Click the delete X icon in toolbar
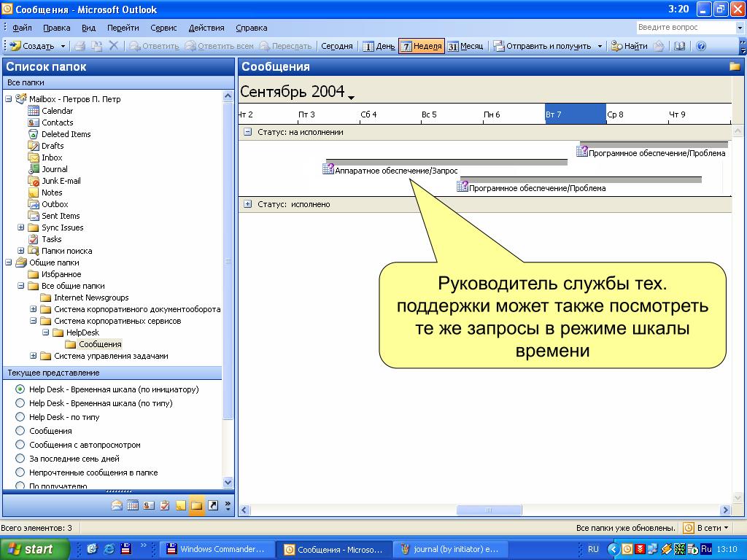747x560 pixels. [x=113, y=46]
